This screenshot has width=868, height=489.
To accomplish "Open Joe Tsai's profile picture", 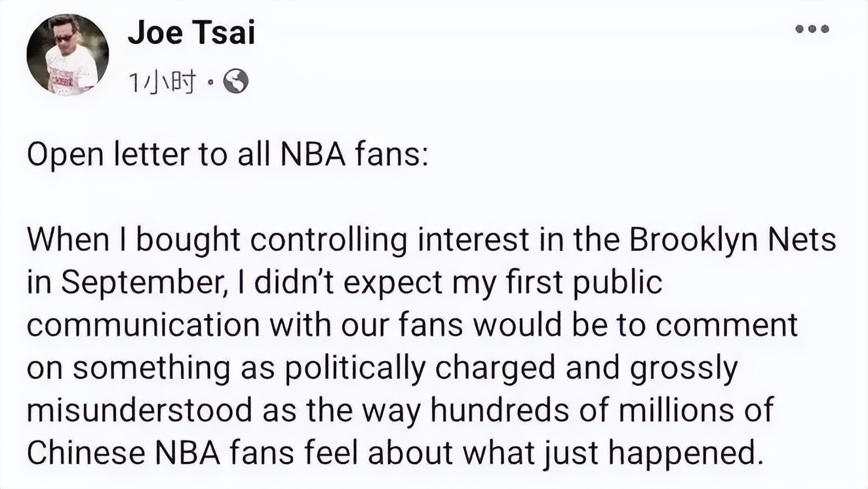I will tap(68, 54).
